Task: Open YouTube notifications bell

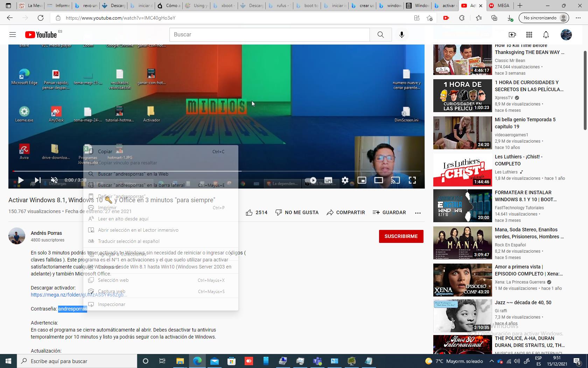Action: 546,35
